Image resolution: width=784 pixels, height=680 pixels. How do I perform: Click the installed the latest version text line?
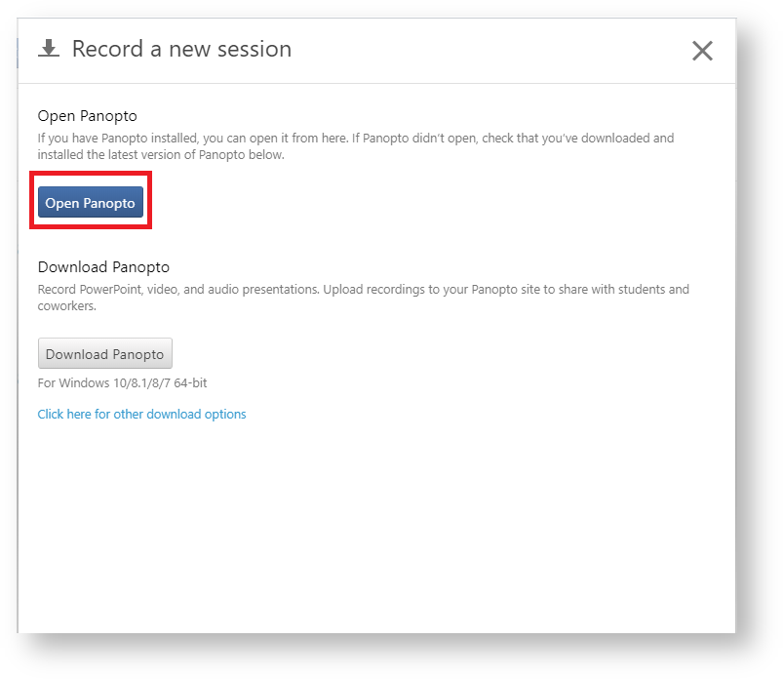(x=161, y=155)
